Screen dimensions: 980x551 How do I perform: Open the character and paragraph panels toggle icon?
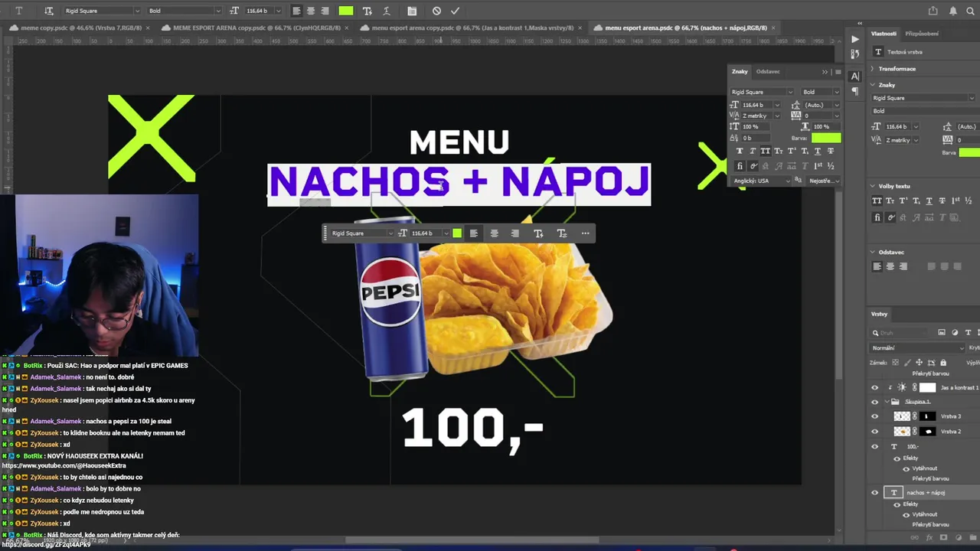coord(412,11)
